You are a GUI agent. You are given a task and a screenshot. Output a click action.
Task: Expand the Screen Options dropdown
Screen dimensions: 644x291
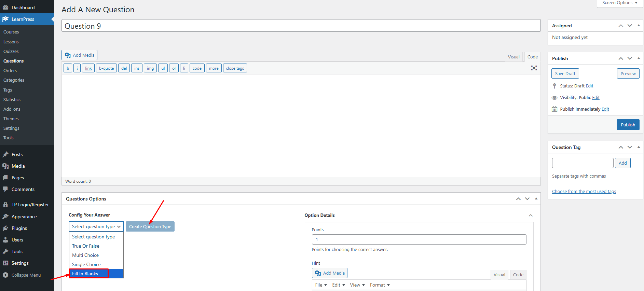click(x=620, y=3)
